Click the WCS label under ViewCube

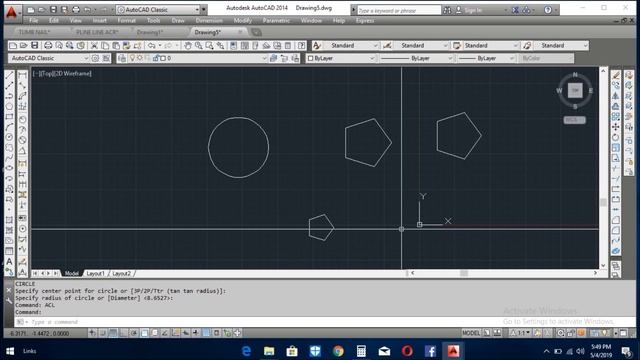(x=574, y=120)
